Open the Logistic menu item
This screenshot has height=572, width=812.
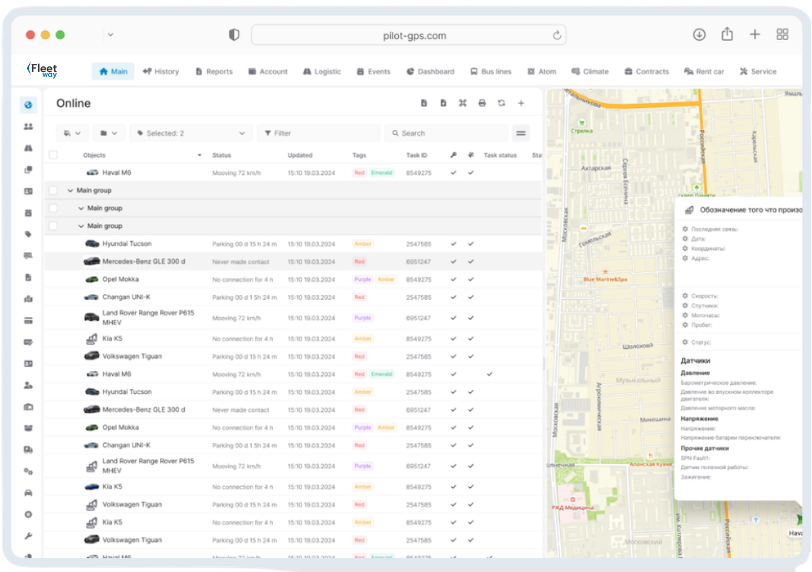(x=322, y=71)
